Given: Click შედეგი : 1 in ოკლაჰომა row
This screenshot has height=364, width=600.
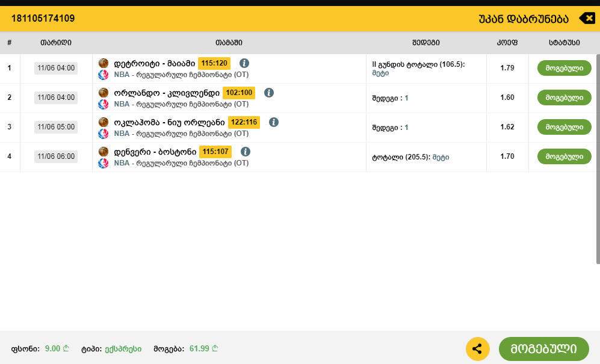Looking at the screenshot, I should tap(390, 128).
